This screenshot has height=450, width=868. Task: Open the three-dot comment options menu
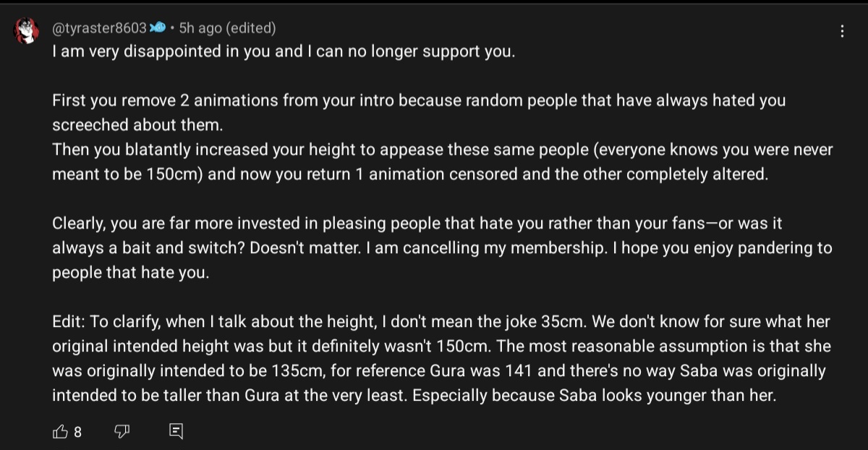842,31
